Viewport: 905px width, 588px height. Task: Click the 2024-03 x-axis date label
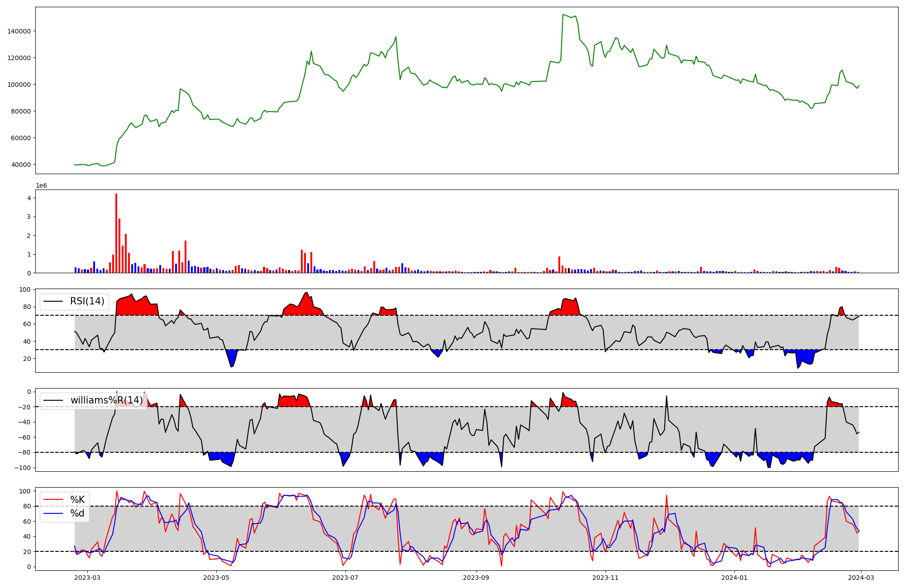861,578
